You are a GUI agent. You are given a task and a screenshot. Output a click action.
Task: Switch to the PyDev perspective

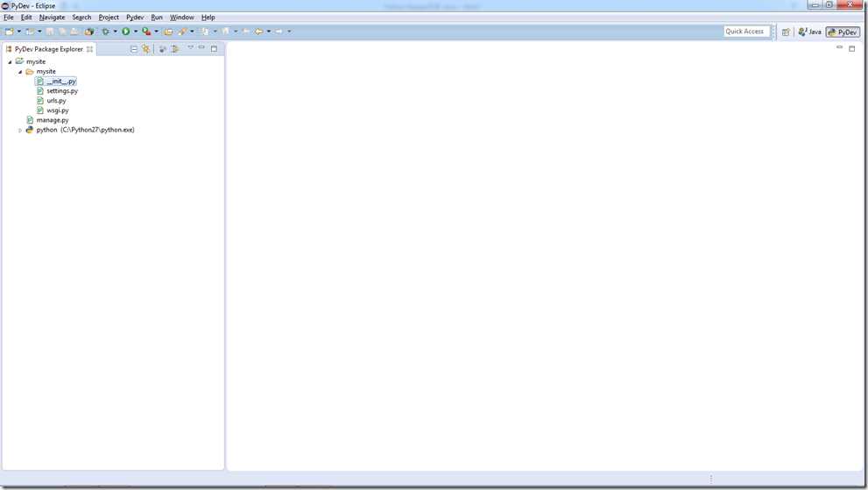(843, 32)
